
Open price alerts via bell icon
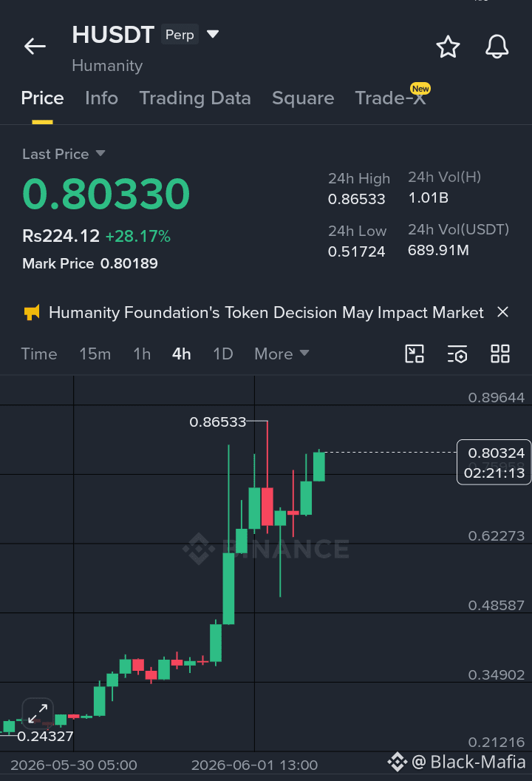(497, 47)
